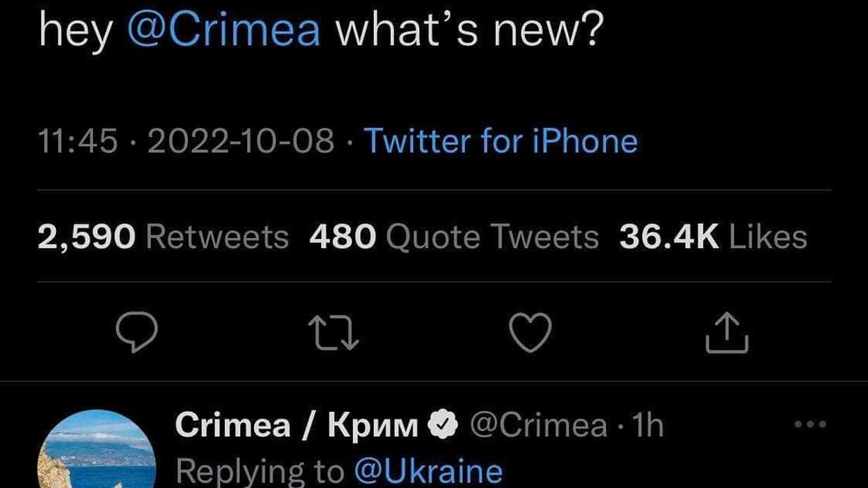This screenshot has height=488, width=868.
Task: Click the 11:45 time of the tweet
Action: tap(78, 142)
